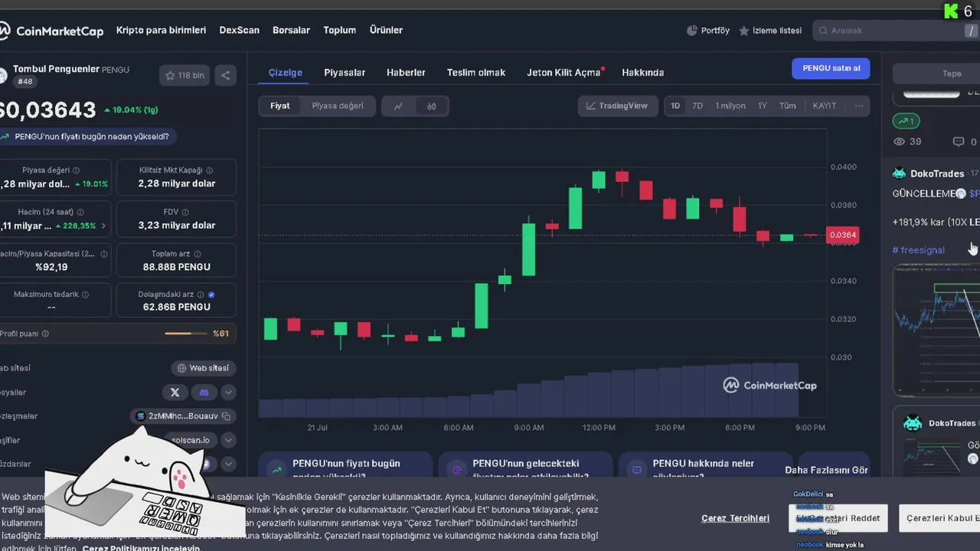The height and width of the screenshot is (551, 980).
Task: Click the DokoTrades avatar above GÜNCELLEME post
Action: click(x=900, y=174)
